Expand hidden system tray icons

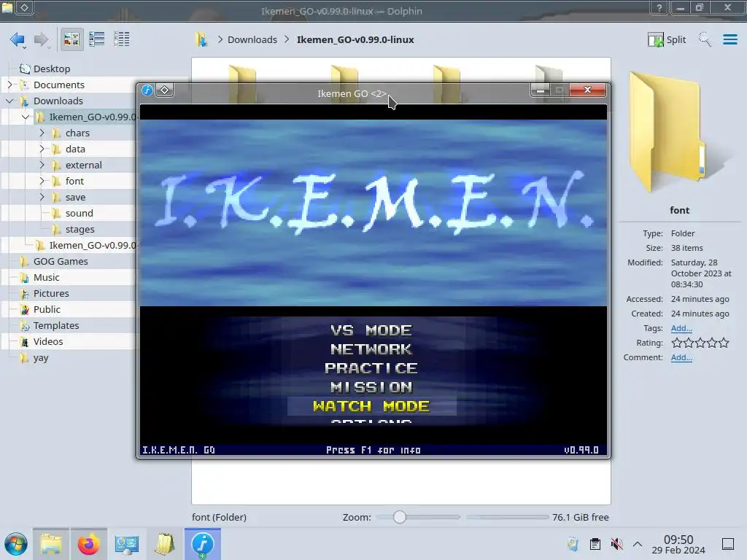click(x=638, y=544)
